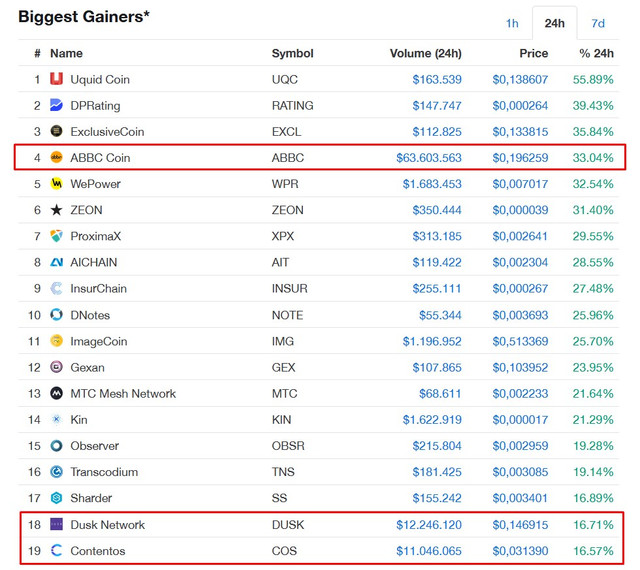Sort by the % 24h column header
The image size is (640, 570).
(x=596, y=53)
